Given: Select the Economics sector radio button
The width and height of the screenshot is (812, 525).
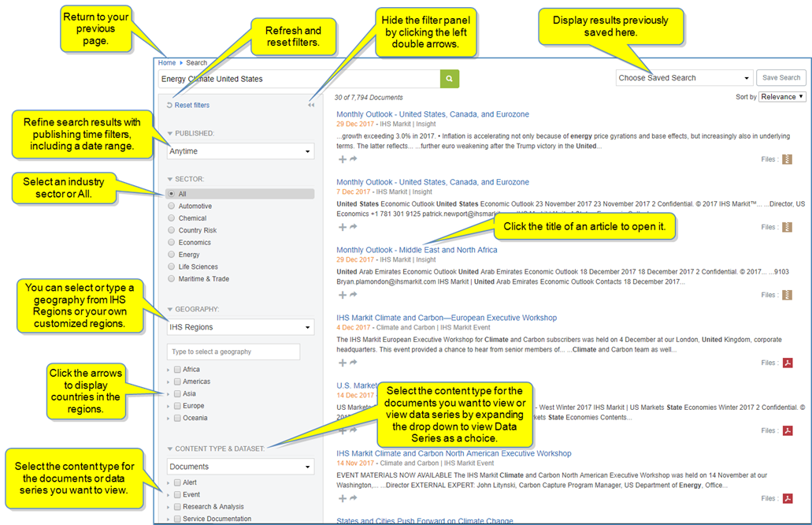Looking at the screenshot, I should pyautogui.click(x=172, y=242).
